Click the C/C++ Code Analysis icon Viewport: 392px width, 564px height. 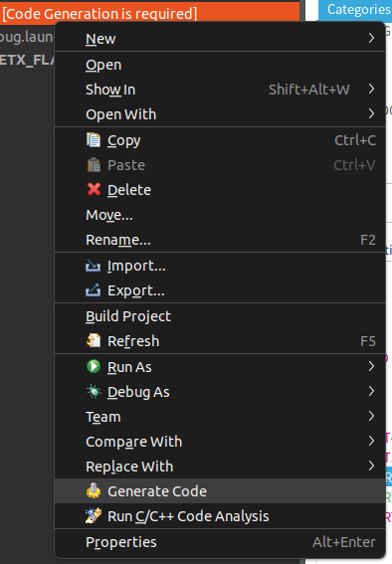point(94,515)
